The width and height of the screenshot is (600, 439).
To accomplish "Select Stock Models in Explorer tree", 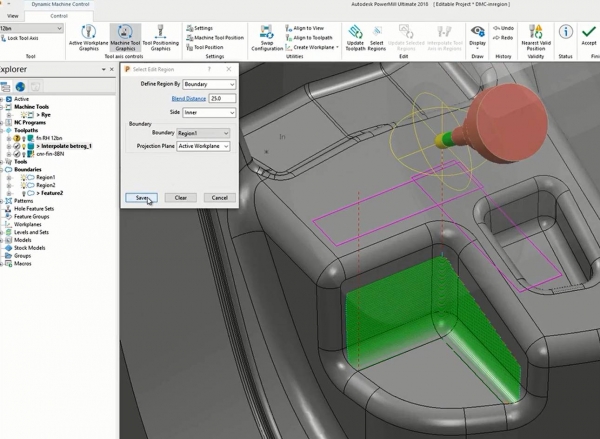I will tap(29, 248).
